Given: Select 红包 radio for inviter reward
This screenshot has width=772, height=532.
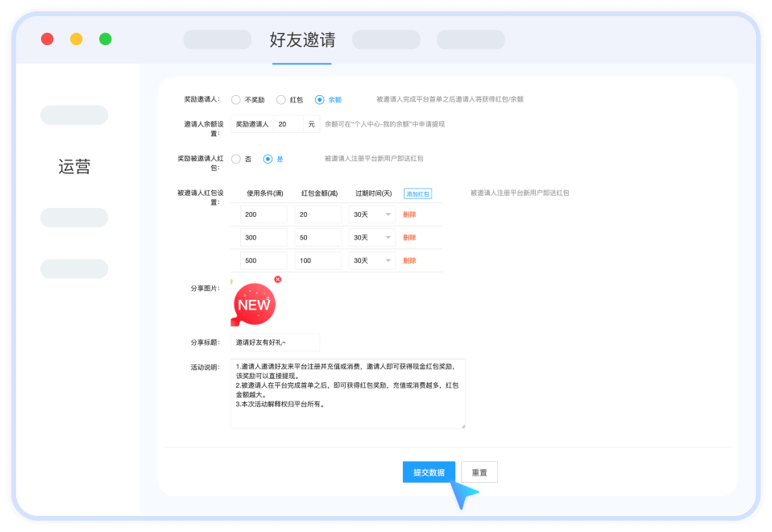Looking at the screenshot, I should tap(281, 100).
